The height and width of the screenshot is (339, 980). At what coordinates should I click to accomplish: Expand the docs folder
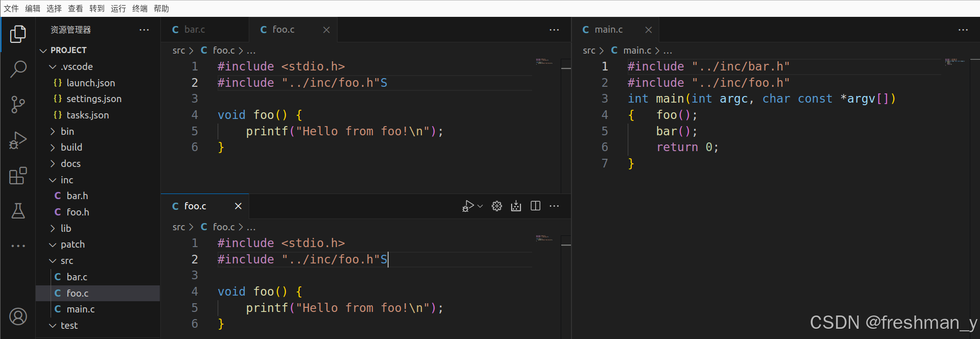[98, 163]
